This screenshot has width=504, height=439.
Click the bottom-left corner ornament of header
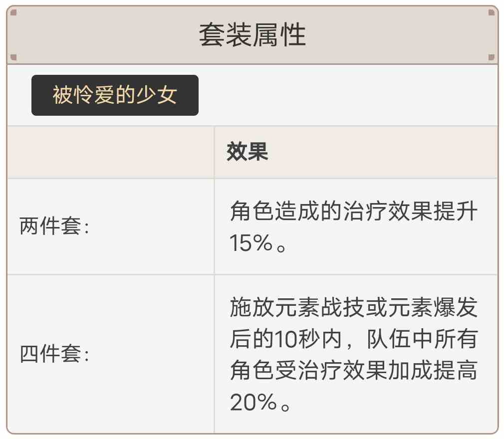[13, 57]
